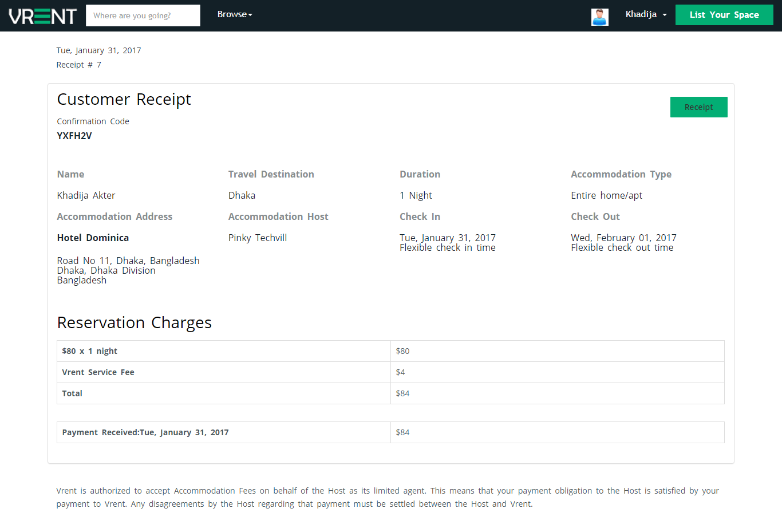Viewport: 782px width, 532px height.
Task: Click the Receipt # 7 text
Action: [x=79, y=65]
